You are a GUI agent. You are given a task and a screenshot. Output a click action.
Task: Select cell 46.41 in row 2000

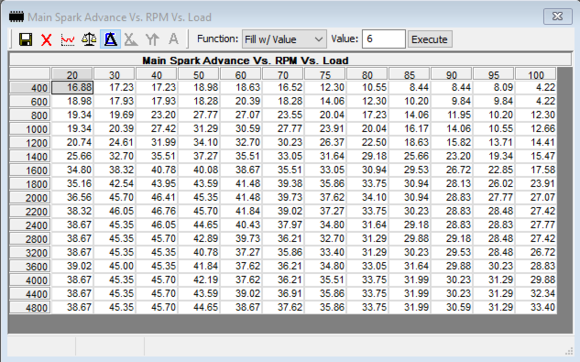tap(156, 197)
